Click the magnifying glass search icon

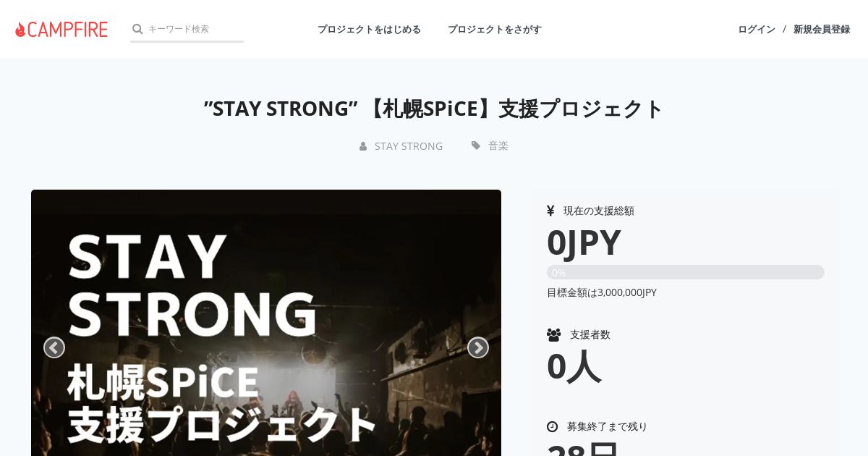point(137,29)
